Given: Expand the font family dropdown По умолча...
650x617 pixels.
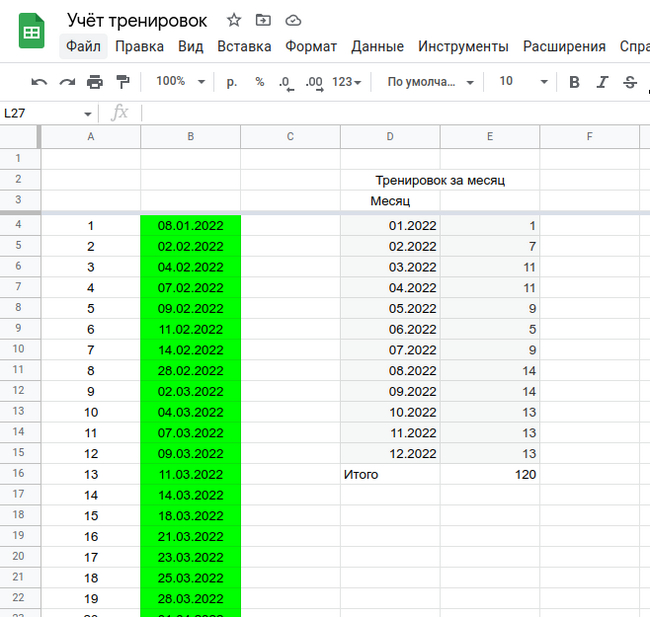Looking at the screenshot, I should tap(429, 82).
